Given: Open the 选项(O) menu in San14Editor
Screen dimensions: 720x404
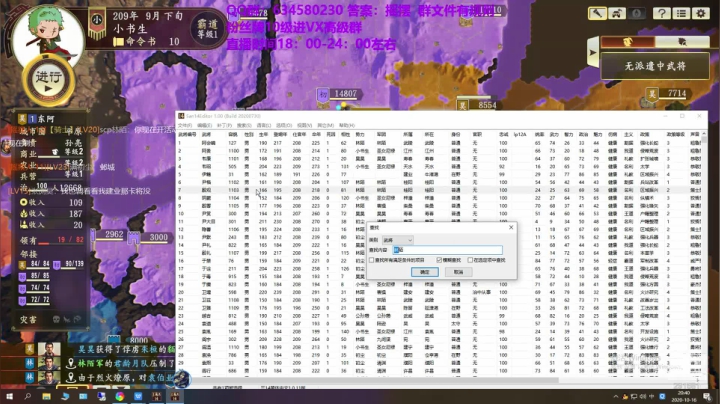Looking at the screenshot, I should point(284,125).
